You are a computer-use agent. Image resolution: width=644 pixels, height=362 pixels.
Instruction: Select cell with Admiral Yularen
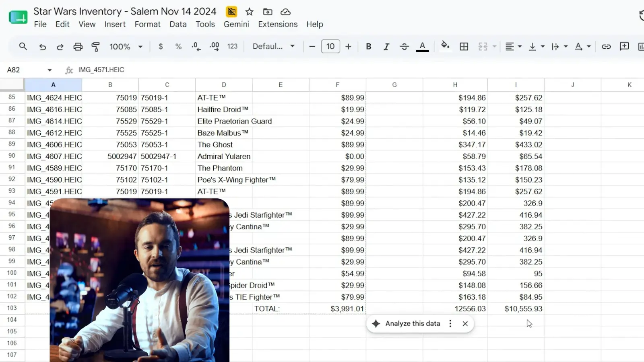(x=224, y=156)
